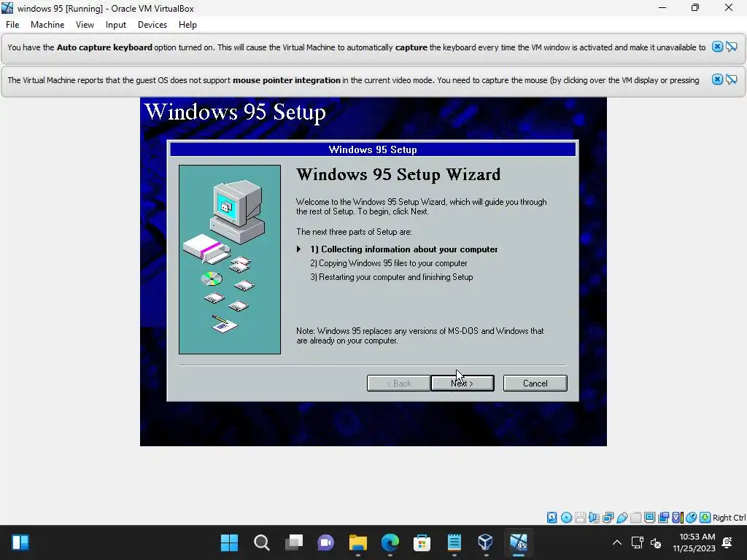Viewport: 747px width, 560px height.
Task: Click step 3 Restarting your computer text
Action: click(391, 276)
